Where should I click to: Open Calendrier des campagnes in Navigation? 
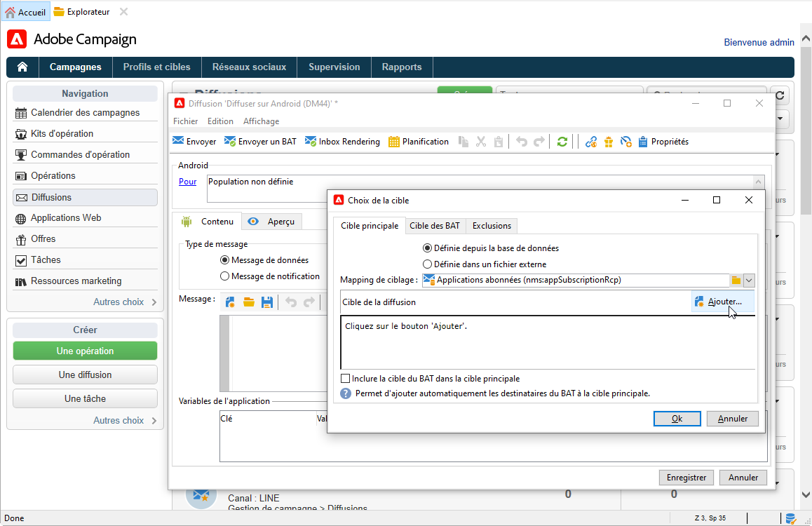tap(85, 112)
